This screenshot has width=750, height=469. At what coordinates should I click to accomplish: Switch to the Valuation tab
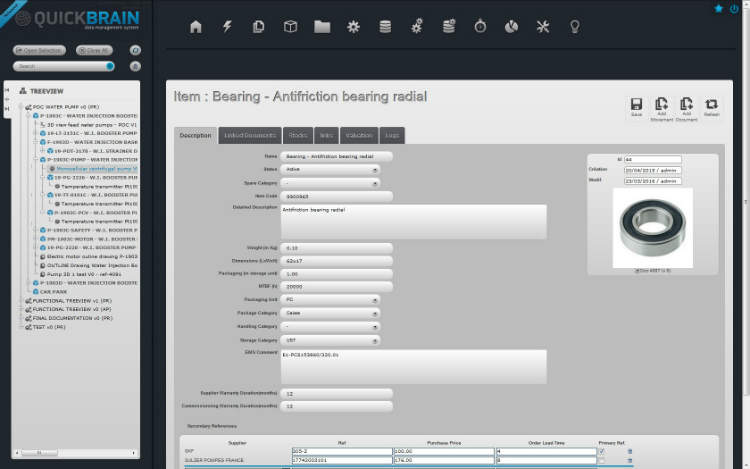359,135
